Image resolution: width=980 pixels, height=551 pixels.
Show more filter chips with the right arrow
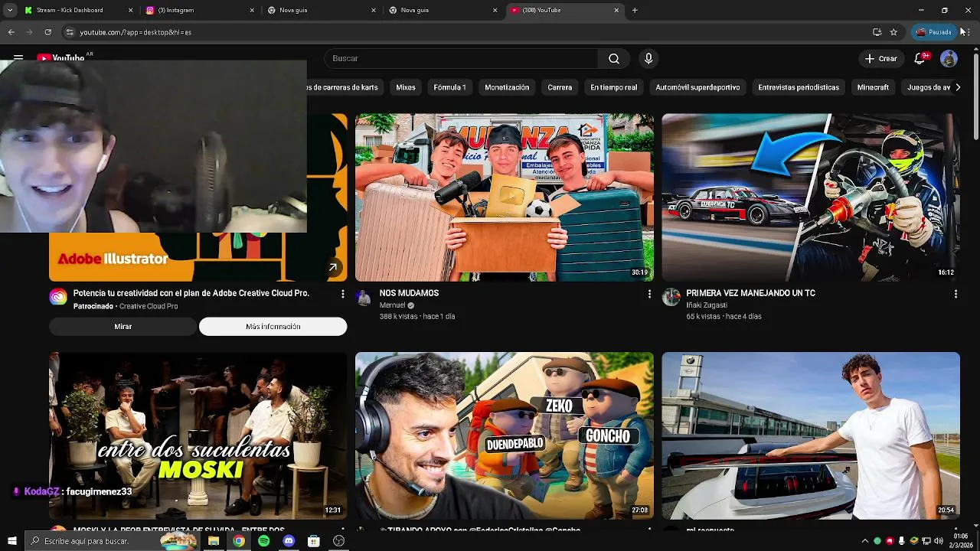pos(958,87)
